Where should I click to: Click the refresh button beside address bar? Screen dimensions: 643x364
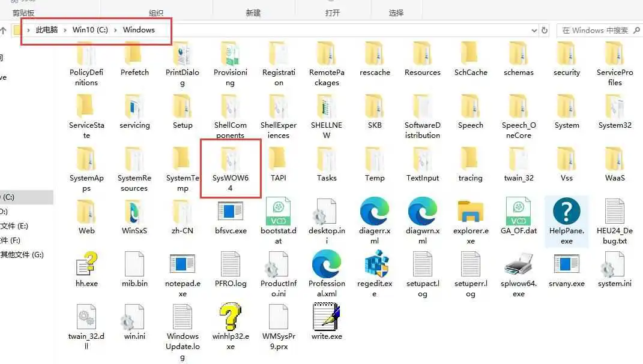(545, 31)
